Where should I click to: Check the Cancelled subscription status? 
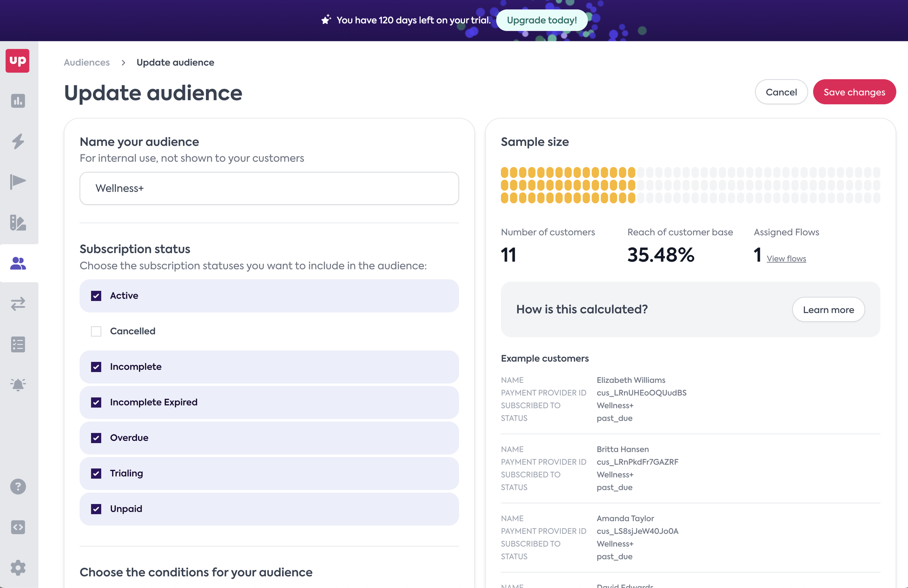(x=96, y=331)
